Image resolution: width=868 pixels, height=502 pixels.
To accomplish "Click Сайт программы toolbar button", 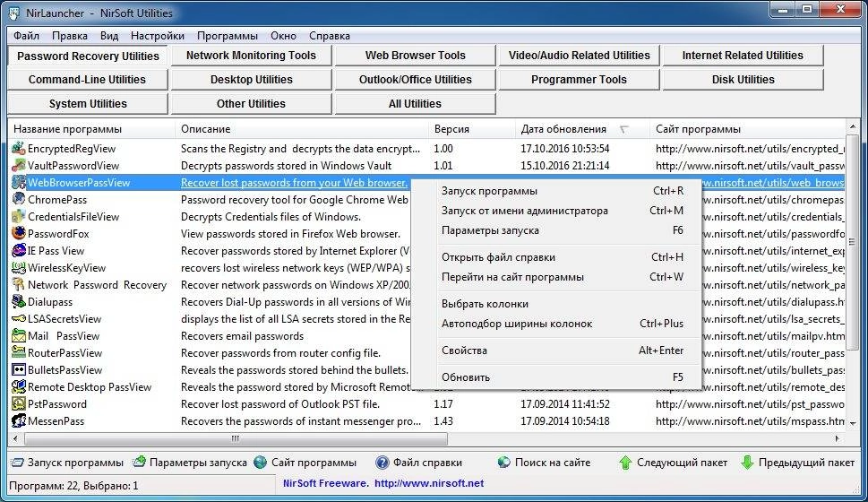I will (305, 462).
